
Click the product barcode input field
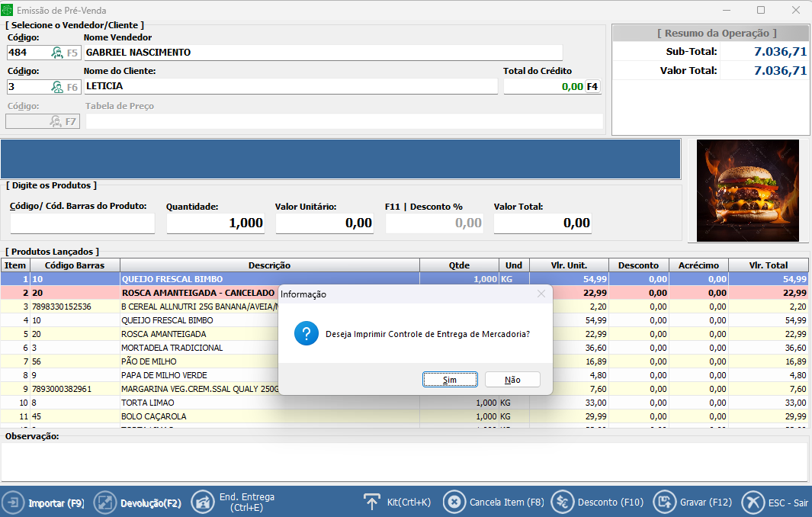pyautogui.click(x=82, y=223)
